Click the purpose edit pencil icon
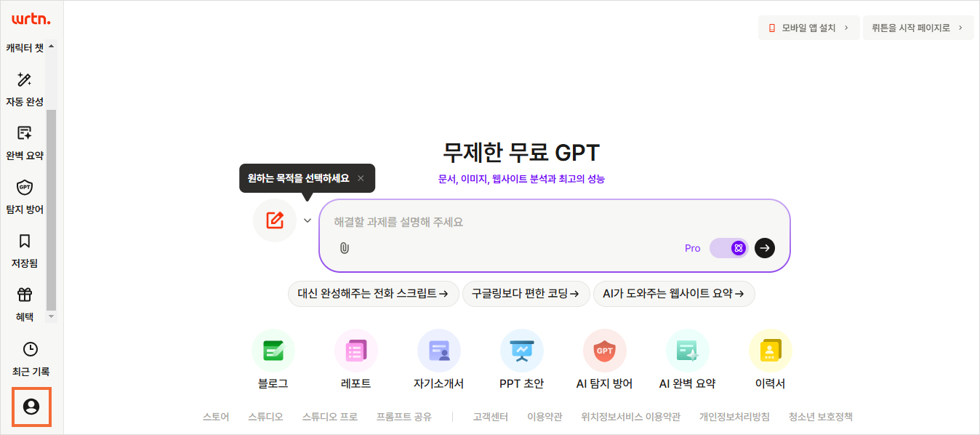Viewport: 980px width, 435px height. point(275,220)
